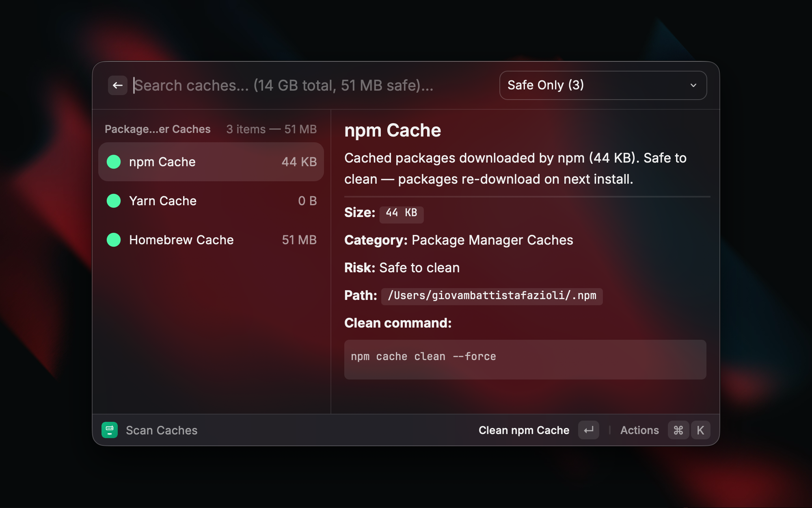
Task: Click the Command key icon
Action: [x=678, y=430]
